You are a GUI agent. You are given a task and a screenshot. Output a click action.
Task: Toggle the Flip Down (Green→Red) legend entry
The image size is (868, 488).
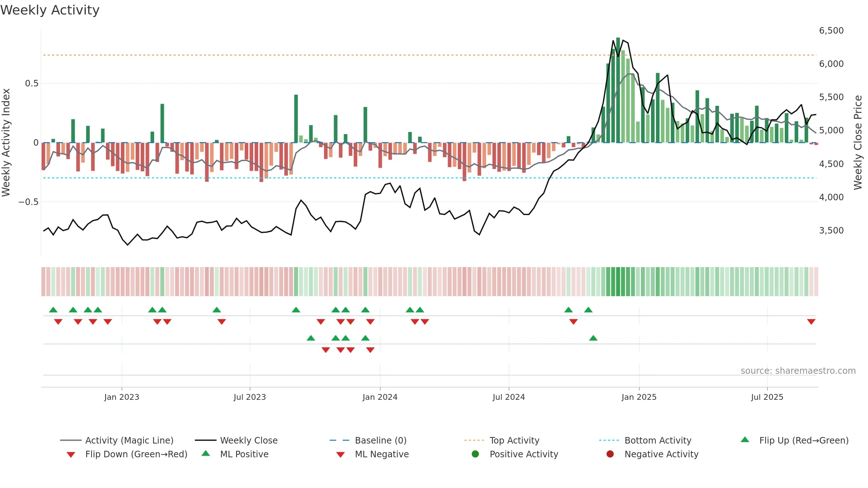click(127, 454)
